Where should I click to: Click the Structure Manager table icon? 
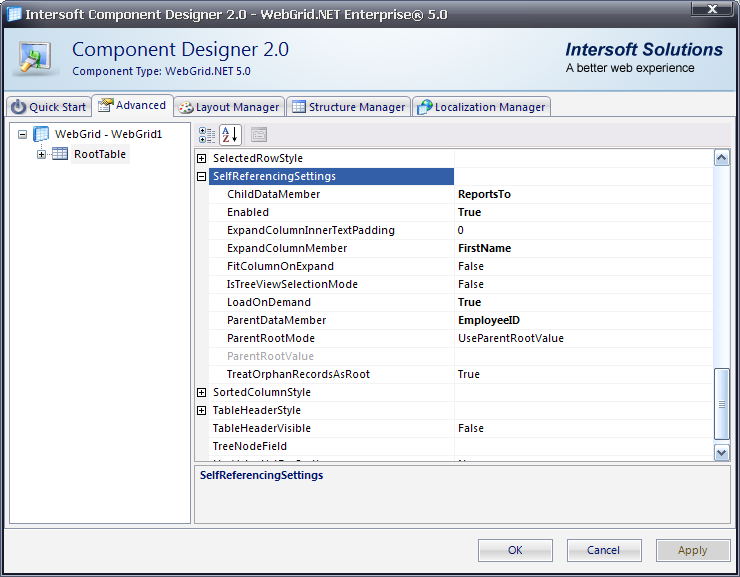[299, 107]
